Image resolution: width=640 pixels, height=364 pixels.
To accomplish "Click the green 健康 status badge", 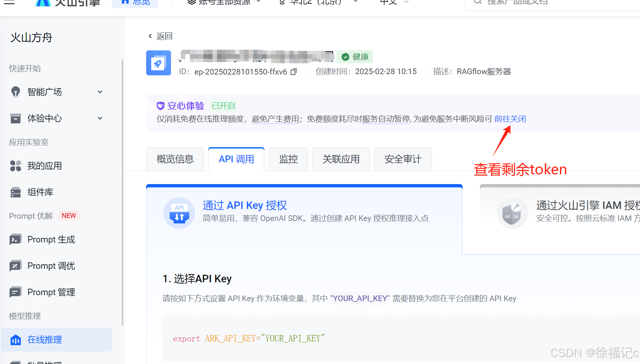I will point(355,57).
